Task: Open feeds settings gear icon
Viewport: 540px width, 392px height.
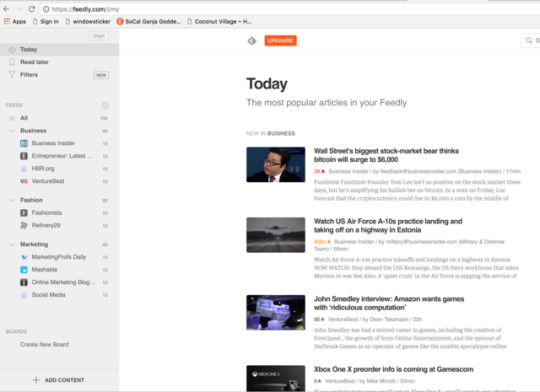Action: point(105,105)
